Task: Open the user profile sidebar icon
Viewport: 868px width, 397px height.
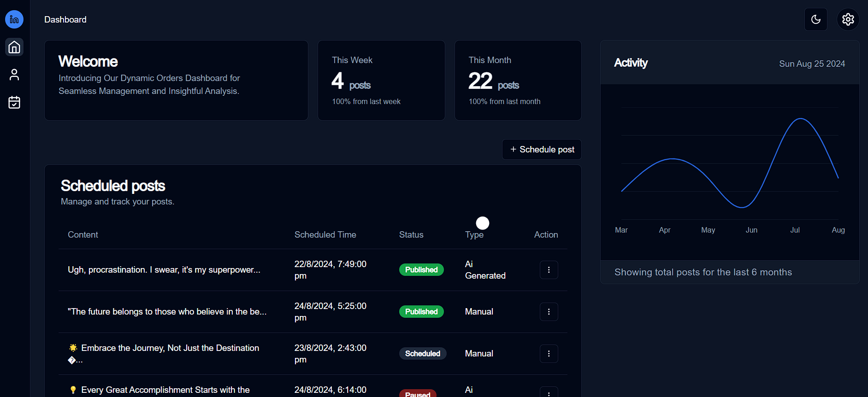Action: pyautogui.click(x=14, y=75)
